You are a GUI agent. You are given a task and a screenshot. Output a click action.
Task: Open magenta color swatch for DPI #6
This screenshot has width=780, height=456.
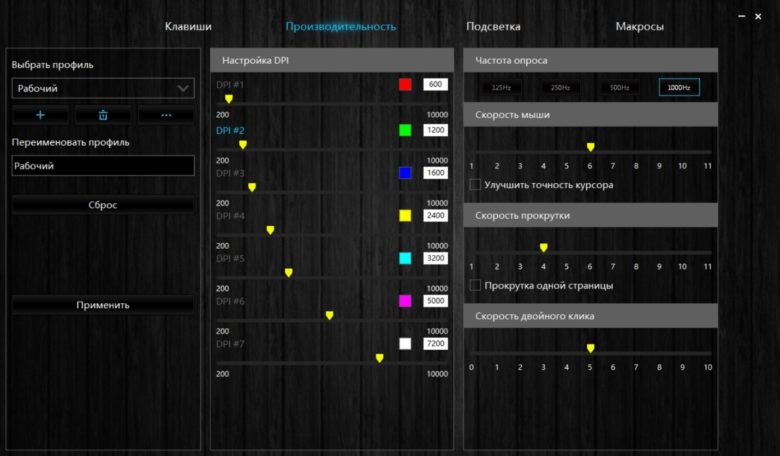click(405, 301)
